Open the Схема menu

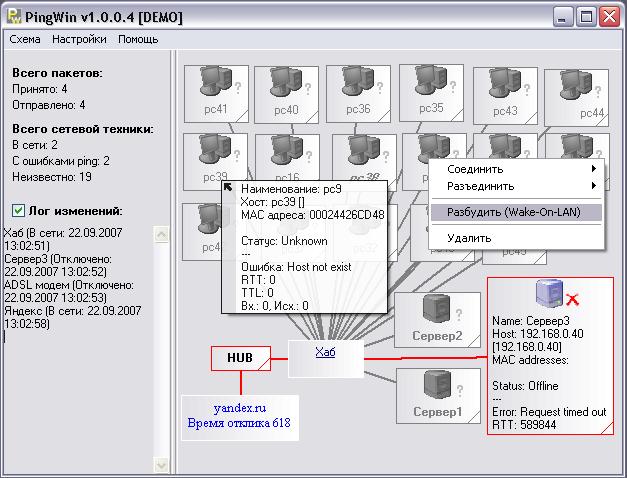click(25, 39)
